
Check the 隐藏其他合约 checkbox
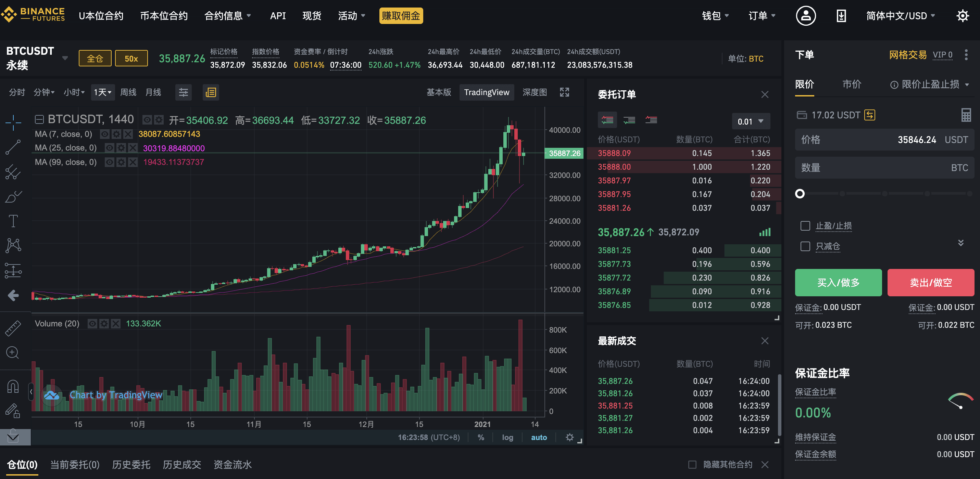click(692, 465)
